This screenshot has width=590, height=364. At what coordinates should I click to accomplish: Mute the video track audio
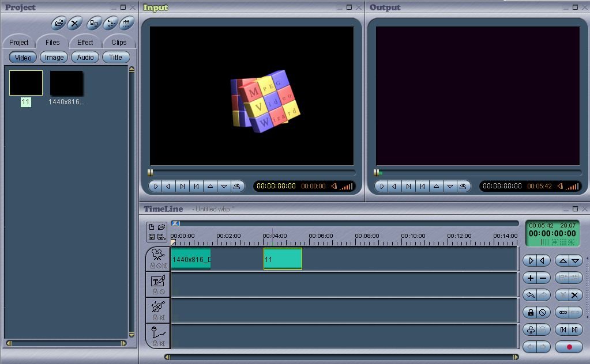(164, 266)
